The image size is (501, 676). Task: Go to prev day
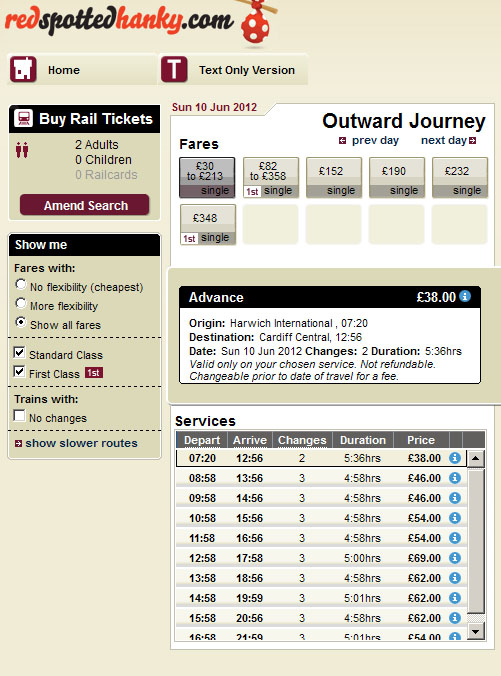pyautogui.click(x=369, y=141)
